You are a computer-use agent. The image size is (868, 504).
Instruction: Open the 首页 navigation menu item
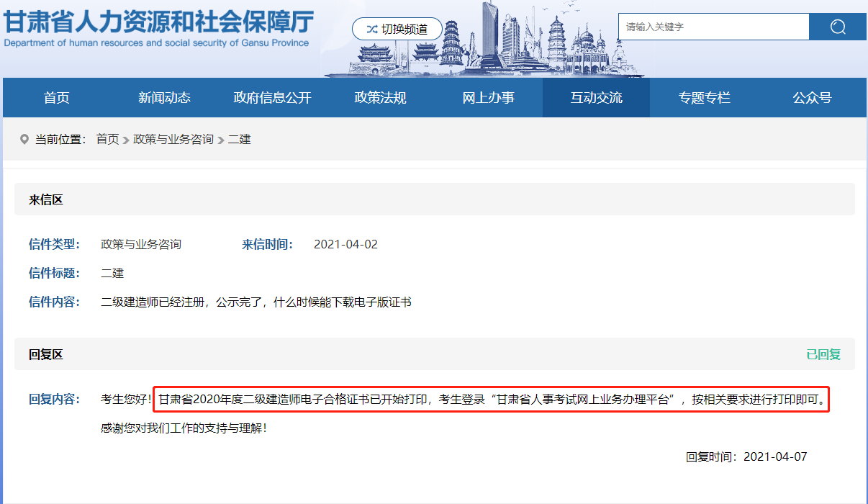tap(56, 97)
